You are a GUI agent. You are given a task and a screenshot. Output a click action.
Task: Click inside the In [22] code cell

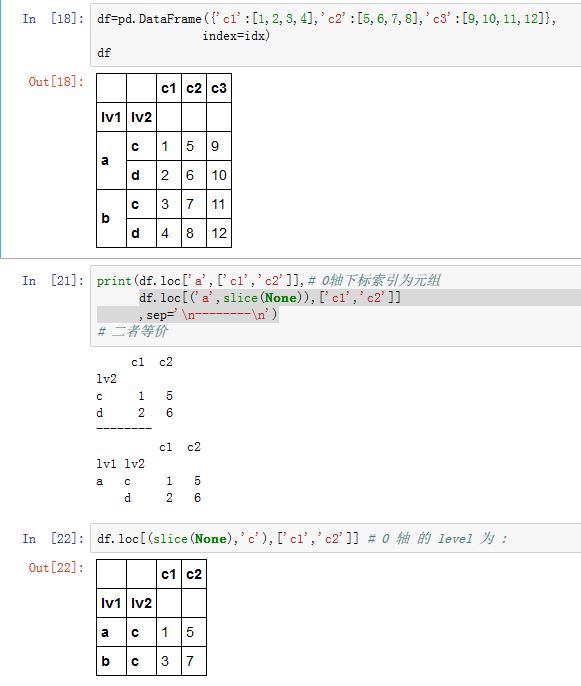(336, 538)
